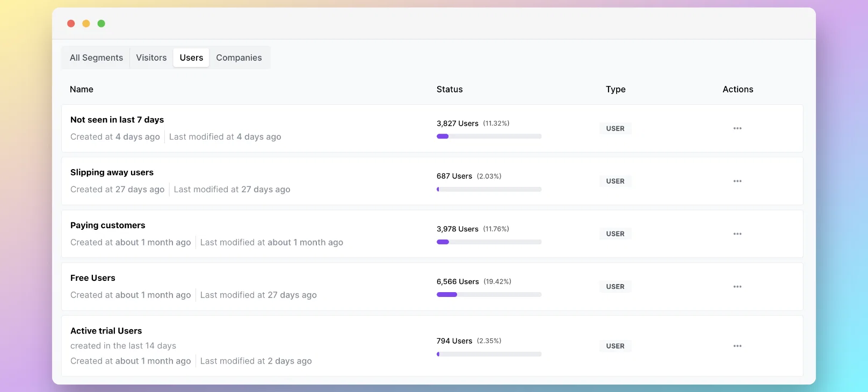This screenshot has height=392, width=868.
Task: Open three-dot menu for Active trial Users
Action: coord(737,346)
